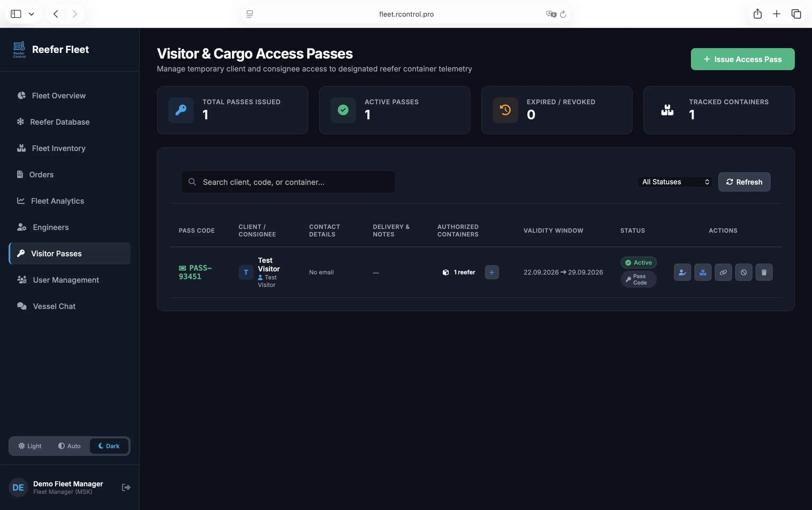Select Visitor Passes in the sidebar

(x=70, y=253)
